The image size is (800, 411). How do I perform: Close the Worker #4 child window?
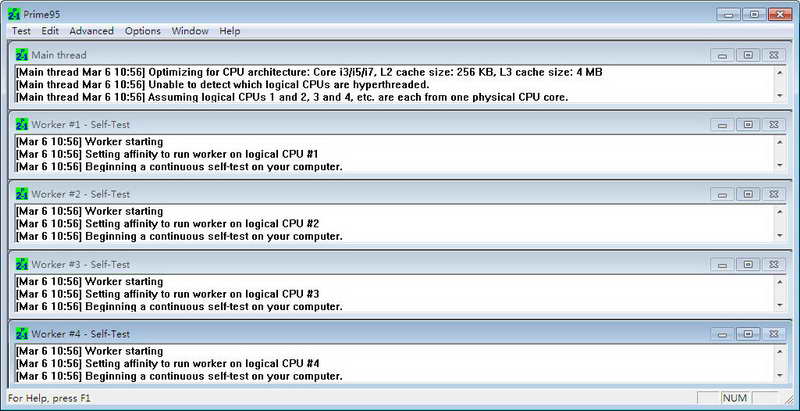click(774, 334)
